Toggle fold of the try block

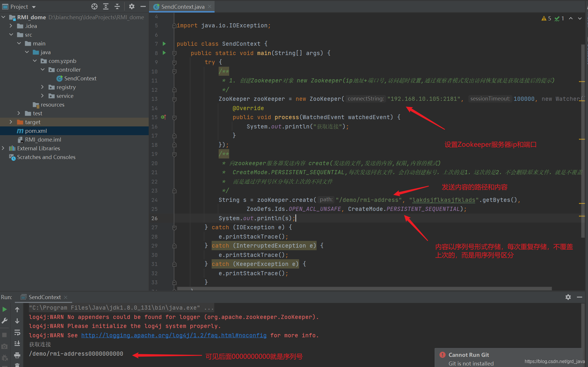pos(174,62)
